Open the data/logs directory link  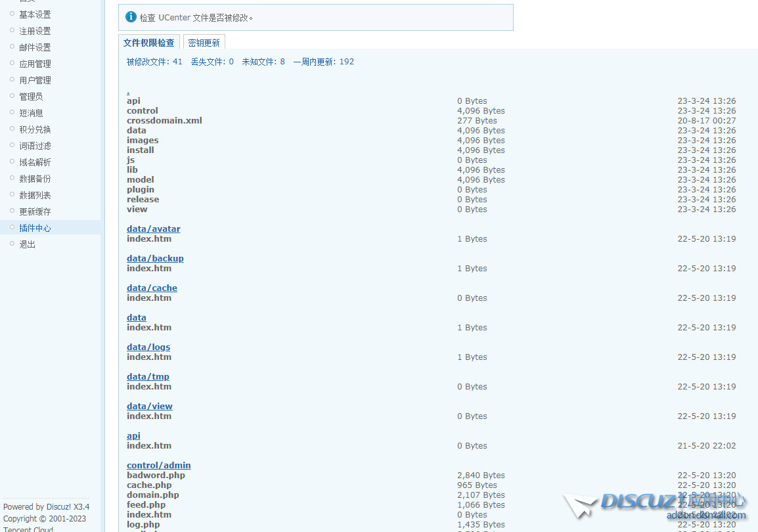[148, 347]
